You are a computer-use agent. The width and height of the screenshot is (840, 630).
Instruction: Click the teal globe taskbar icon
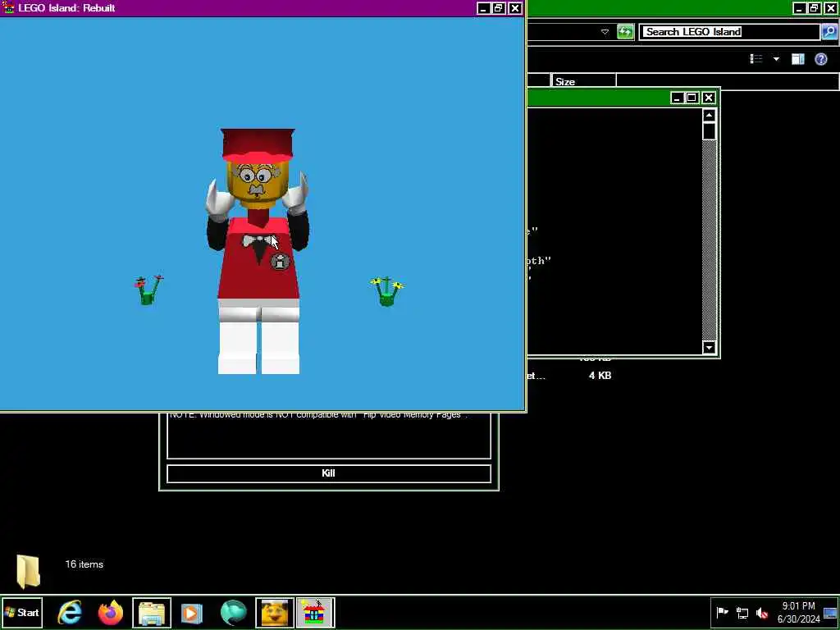coord(233,612)
